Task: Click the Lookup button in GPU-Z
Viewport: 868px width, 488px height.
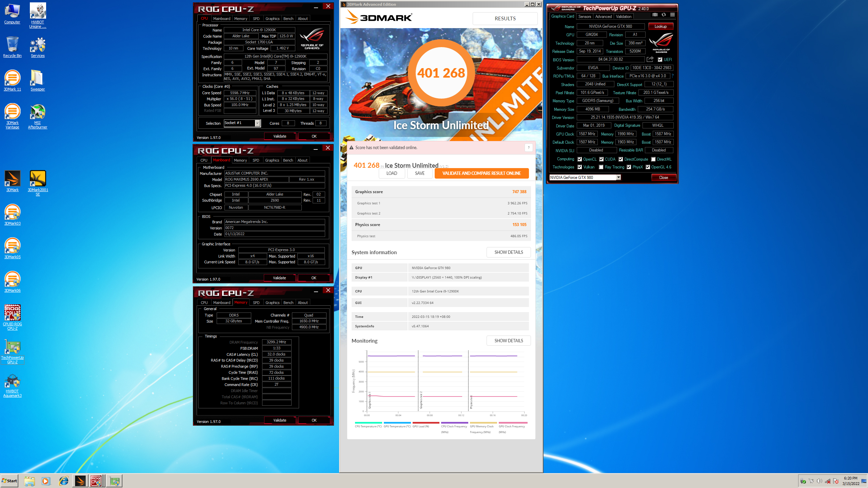Action: pyautogui.click(x=661, y=26)
